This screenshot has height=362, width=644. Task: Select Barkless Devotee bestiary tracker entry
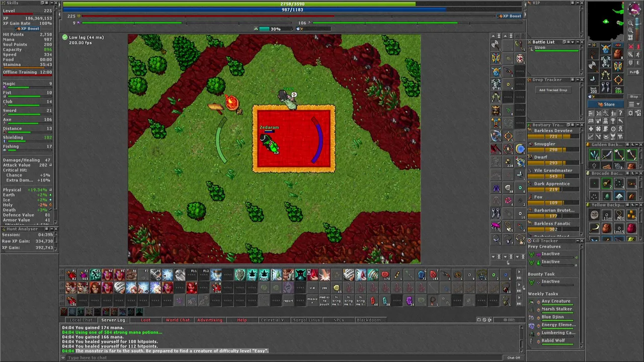tap(553, 133)
